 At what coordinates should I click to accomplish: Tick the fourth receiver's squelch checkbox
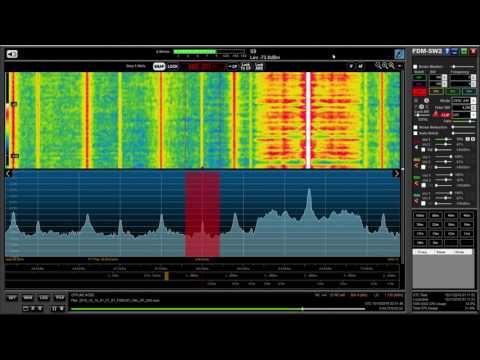point(423,203)
